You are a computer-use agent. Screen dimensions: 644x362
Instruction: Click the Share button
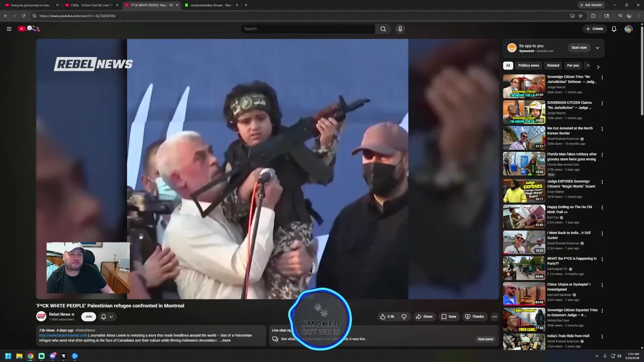tap(424, 317)
